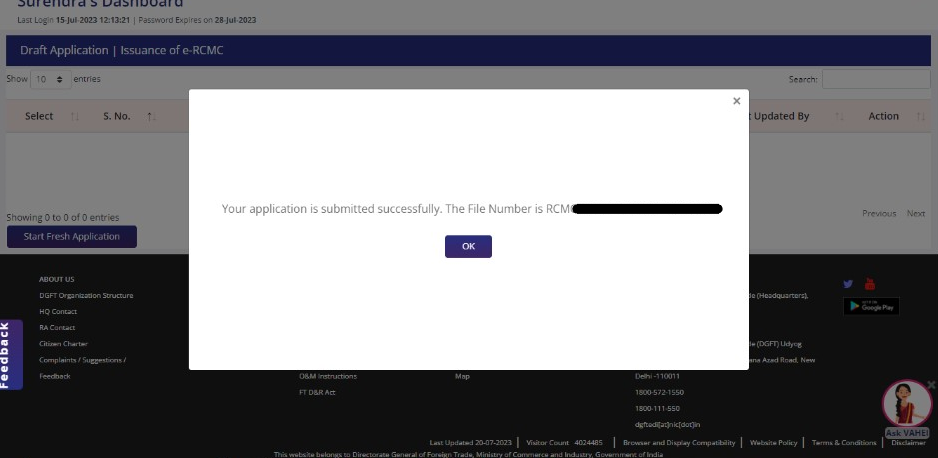Screen dimensions: 938x458
Task: Open DGFT Organization Structure link
Action: (x=86, y=295)
